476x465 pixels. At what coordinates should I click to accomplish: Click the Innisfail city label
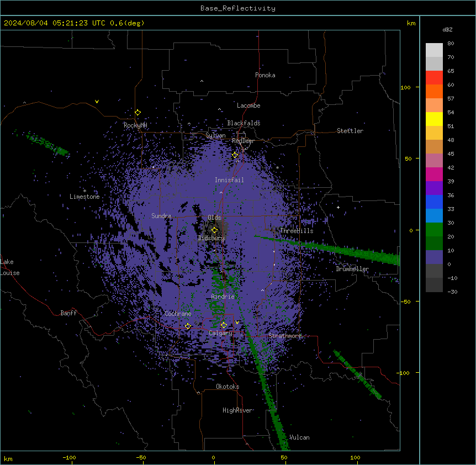tap(229, 180)
